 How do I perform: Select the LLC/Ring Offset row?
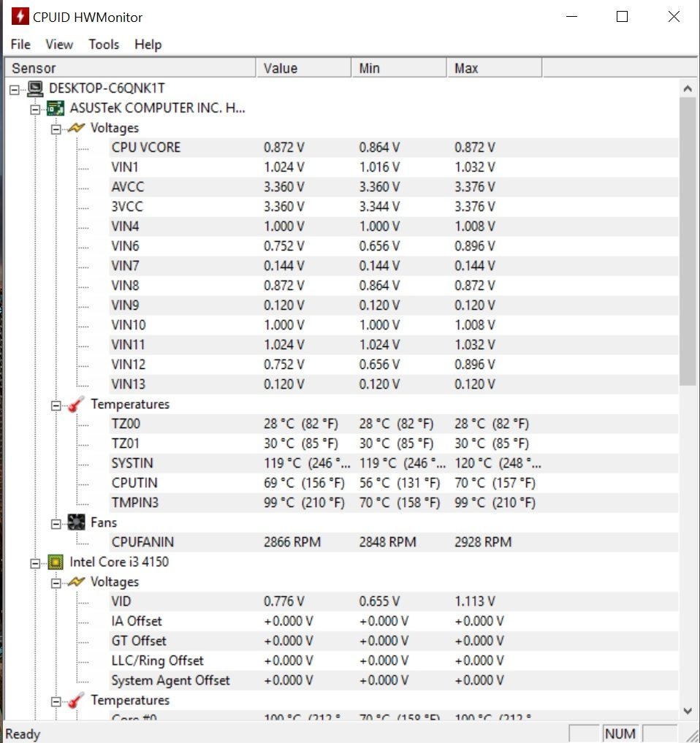click(393, 660)
